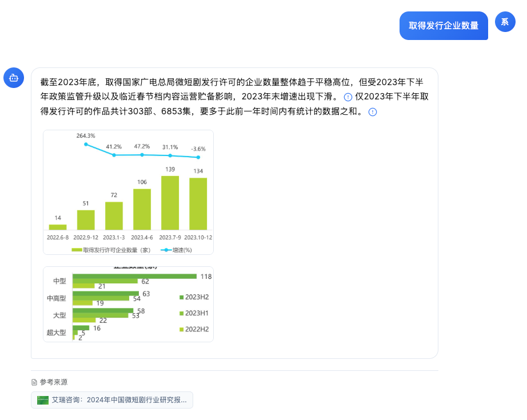Click the 2023.7-9 bar showing 139
Viewport: 527px width, 420px height.
click(x=170, y=203)
